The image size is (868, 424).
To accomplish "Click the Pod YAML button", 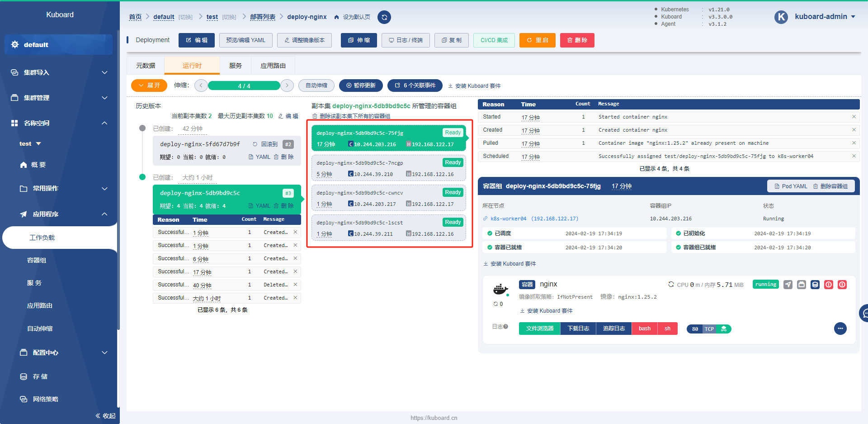I will click(791, 186).
